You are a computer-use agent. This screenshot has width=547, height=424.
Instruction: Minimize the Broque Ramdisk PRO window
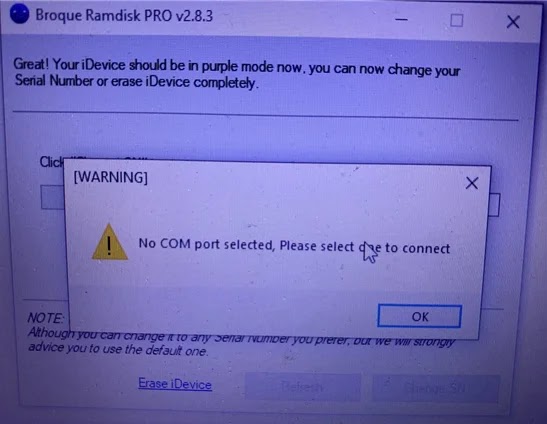402,20
